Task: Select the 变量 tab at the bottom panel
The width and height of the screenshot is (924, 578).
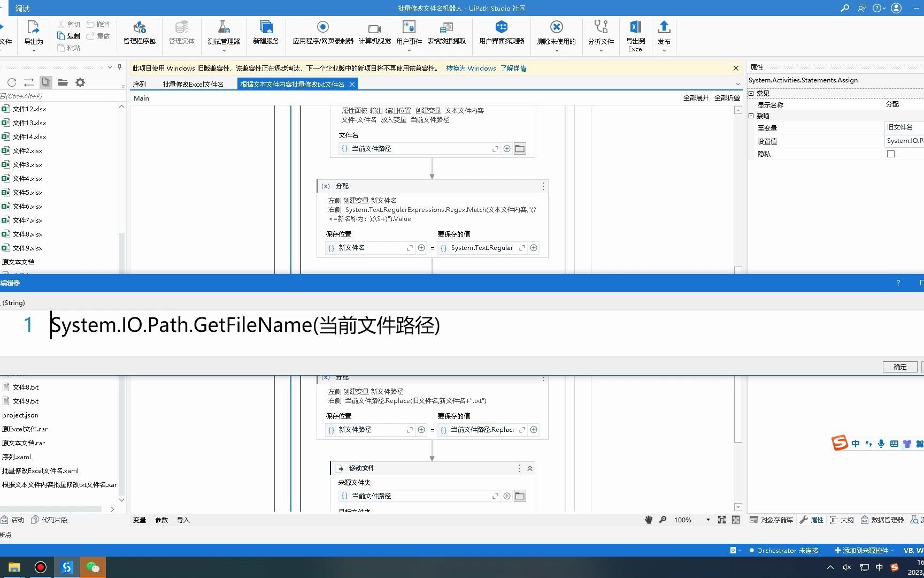Action: (140, 520)
